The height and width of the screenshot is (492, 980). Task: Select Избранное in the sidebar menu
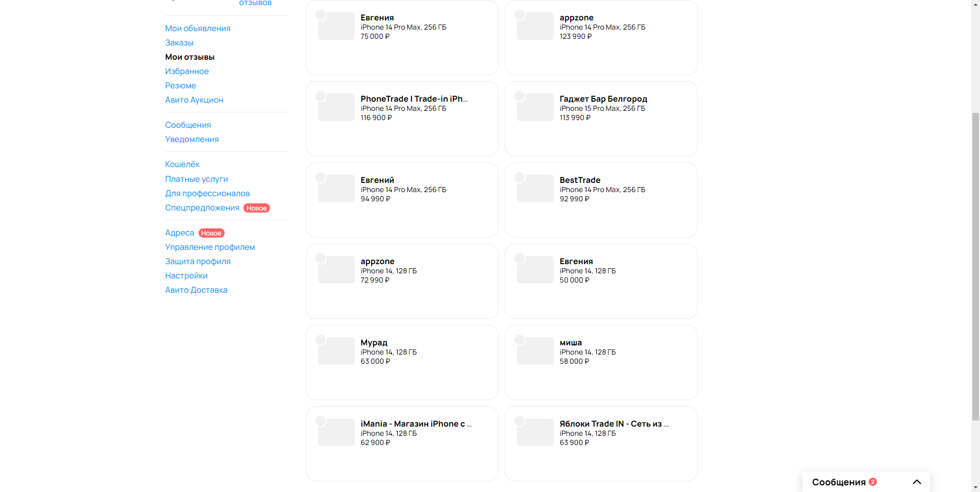coord(187,71)
